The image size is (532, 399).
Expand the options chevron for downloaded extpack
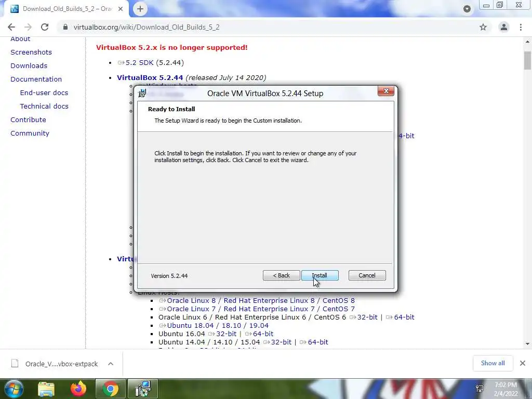(x=111, y=364)
